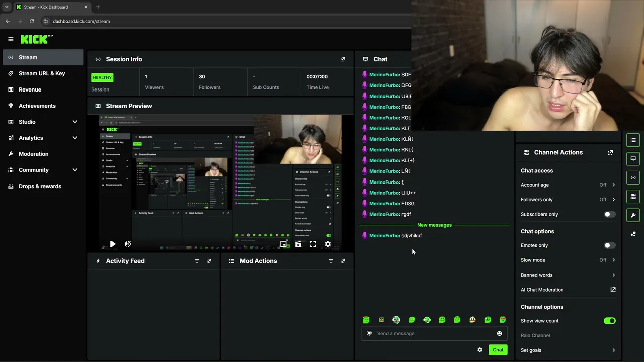Image resolution: width=644 pixels, height=362 pixels.
Task: Switch the stream preview to theater mode
Action: (298, 244)
